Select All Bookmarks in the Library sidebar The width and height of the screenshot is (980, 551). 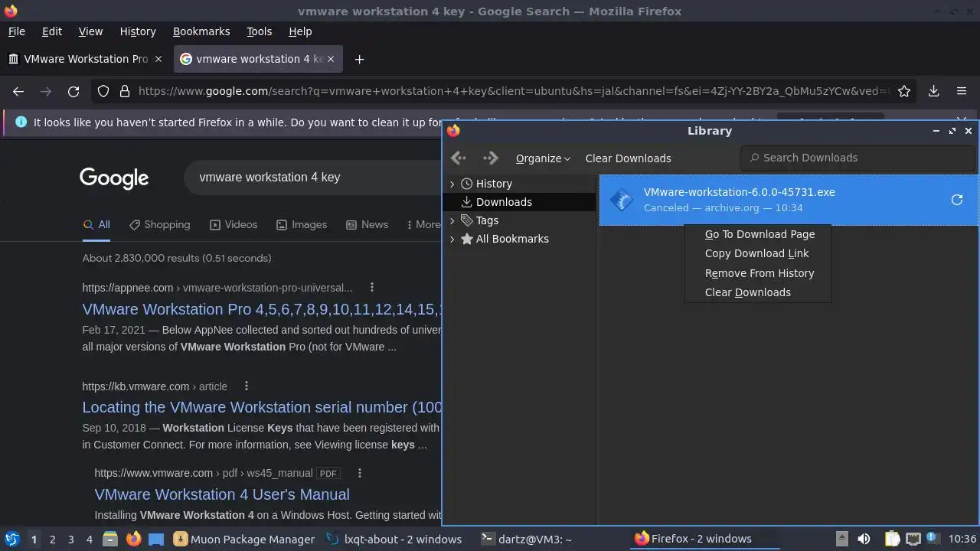click(512, 239)
